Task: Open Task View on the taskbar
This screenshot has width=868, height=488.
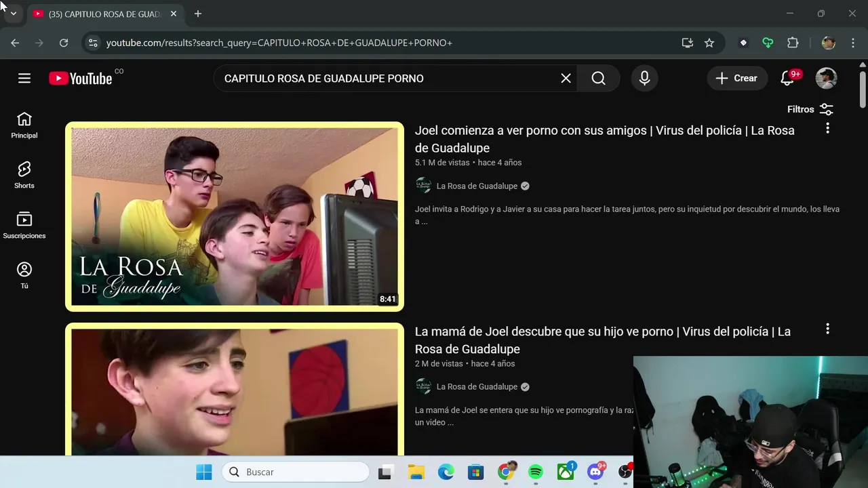Action: 385,472
